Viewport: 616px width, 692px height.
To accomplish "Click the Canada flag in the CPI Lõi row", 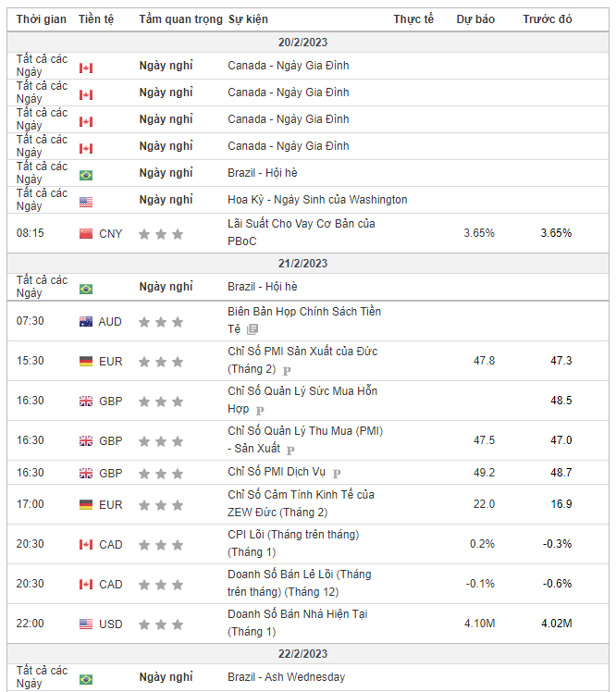I will coord(86,545).
